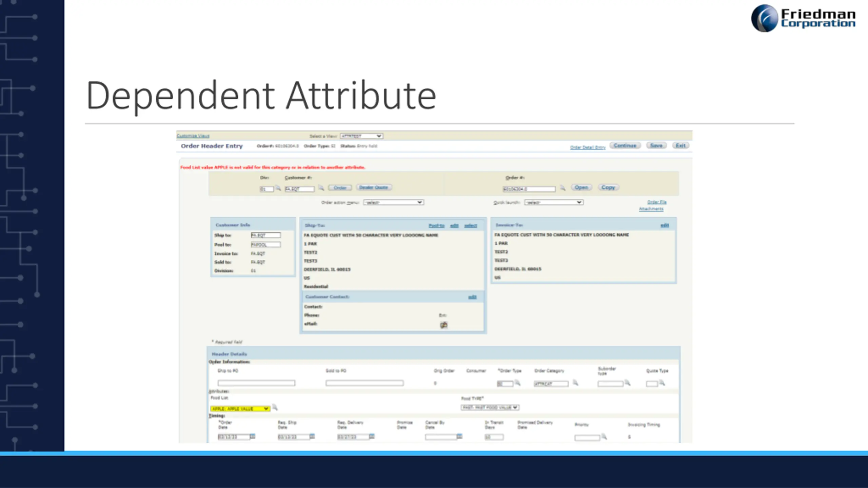Click into the Order Type input field
868x488 pixels.
coord(505,384)
